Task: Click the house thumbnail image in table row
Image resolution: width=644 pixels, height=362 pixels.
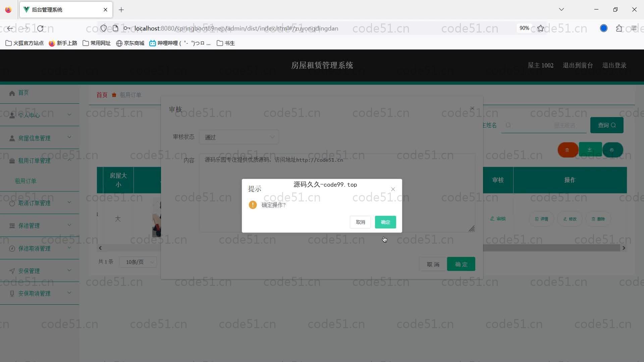Action: coord(157,218)
